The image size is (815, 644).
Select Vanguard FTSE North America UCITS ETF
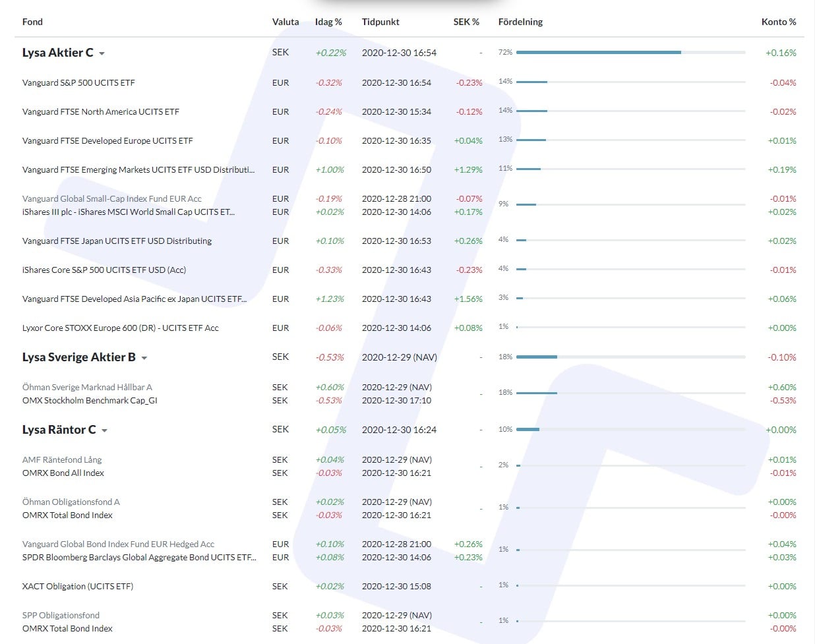point(101,111)
